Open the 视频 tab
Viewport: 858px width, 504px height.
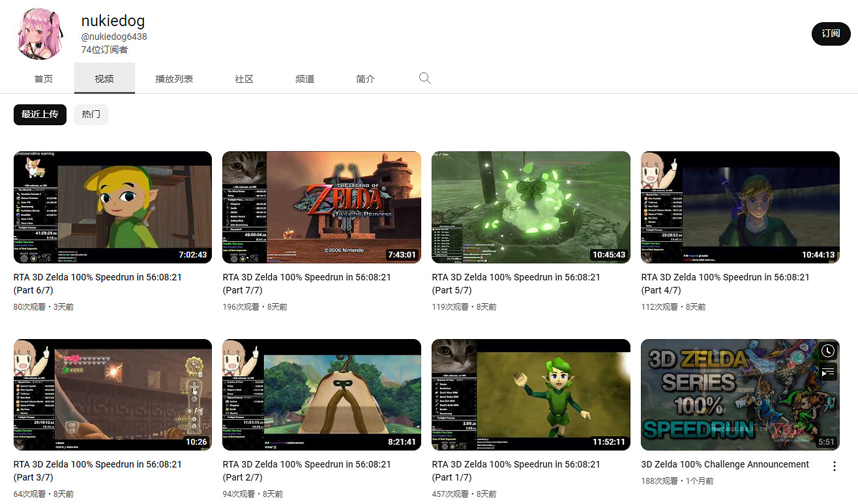(104, 79)
